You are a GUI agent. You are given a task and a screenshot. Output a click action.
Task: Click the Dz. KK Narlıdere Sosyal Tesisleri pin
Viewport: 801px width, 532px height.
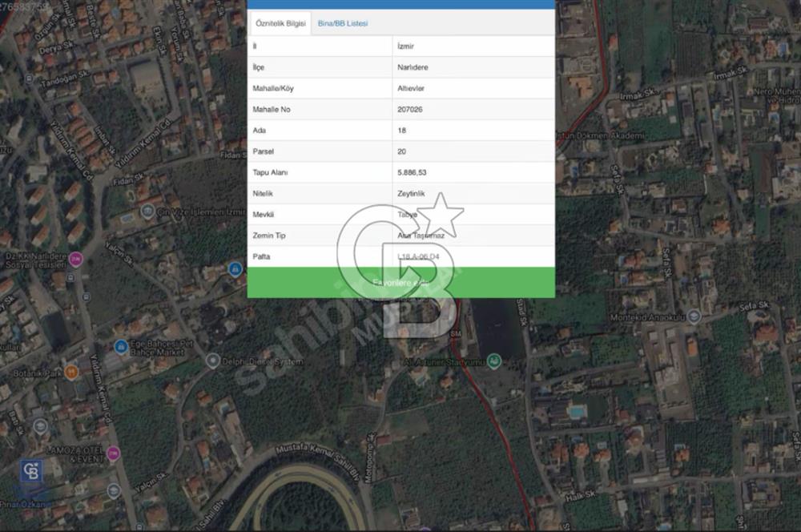coord(76,258)
